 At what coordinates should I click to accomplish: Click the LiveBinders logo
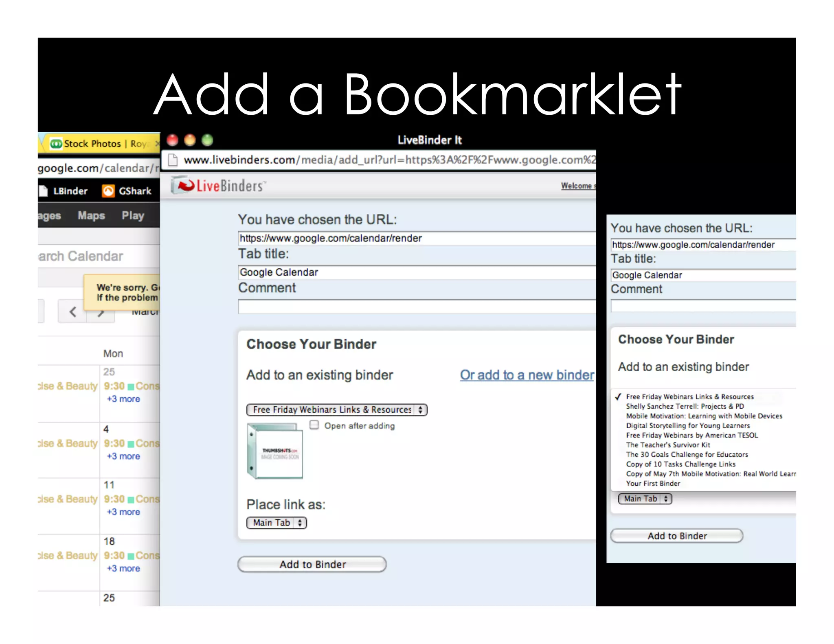point(218,186)
